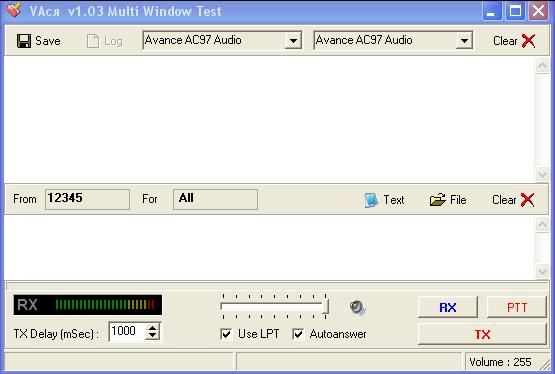Screen dimensions: 555x374
Task: Disable the Autoanswer checkbox
Action: (298, 334)
